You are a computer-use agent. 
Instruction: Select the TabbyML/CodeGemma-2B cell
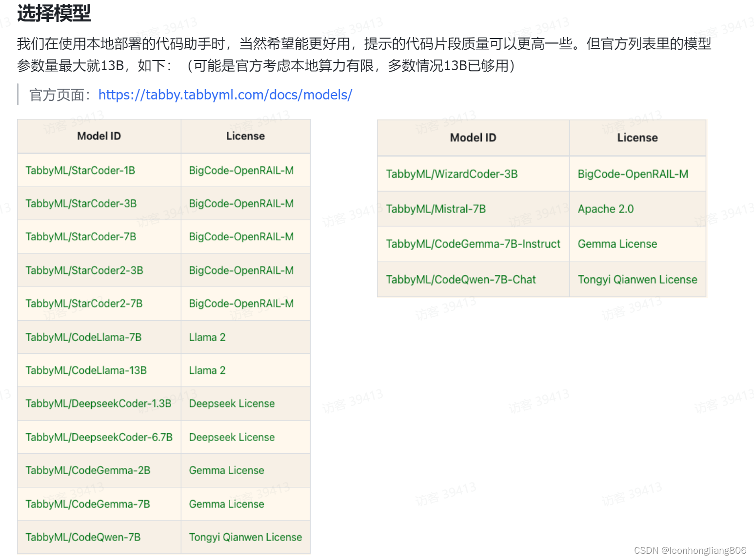(x=88, y=470)
